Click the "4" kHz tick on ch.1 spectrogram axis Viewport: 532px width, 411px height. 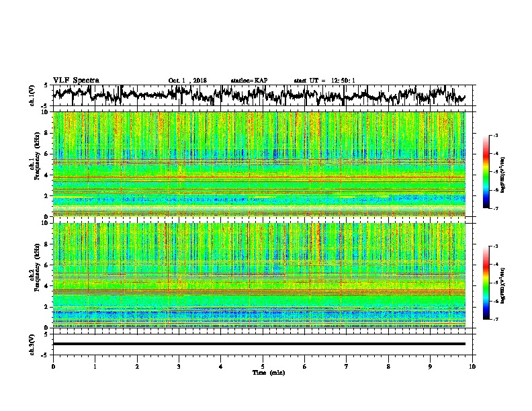click(47, 175)
